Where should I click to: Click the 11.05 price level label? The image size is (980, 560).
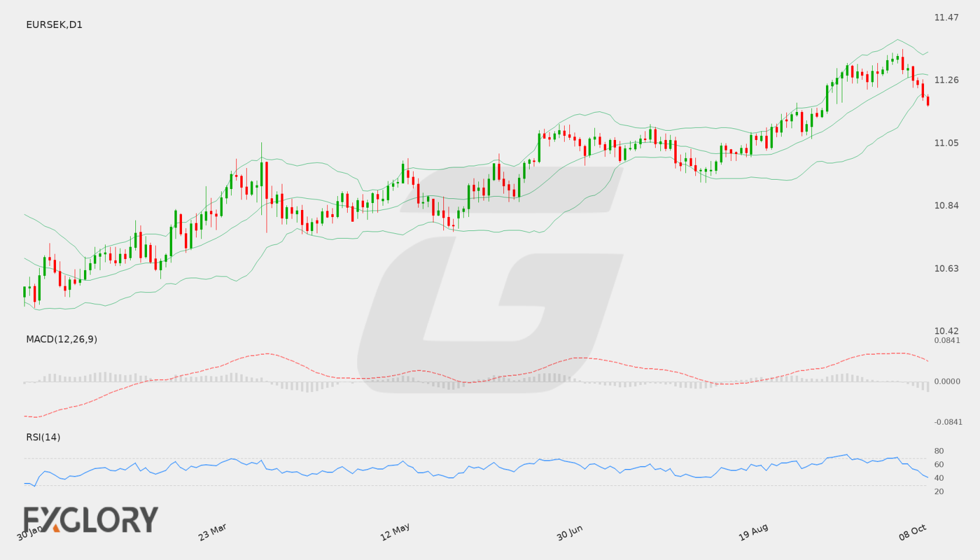(946, 143)
